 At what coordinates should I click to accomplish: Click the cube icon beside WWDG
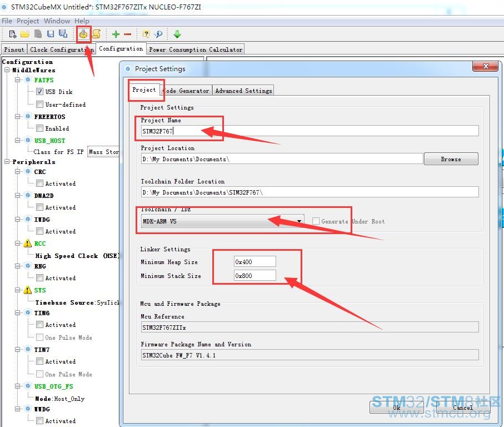tap(28, 409)
